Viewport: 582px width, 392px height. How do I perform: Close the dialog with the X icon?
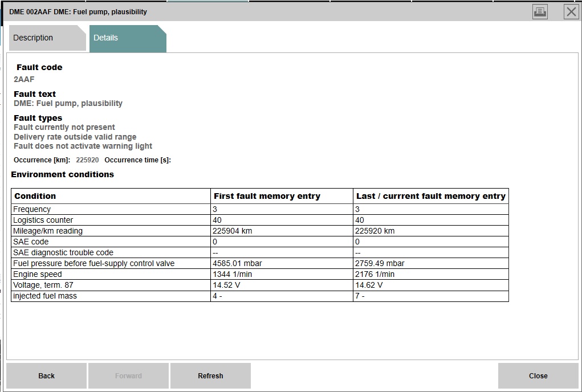[x=571, y=11]
